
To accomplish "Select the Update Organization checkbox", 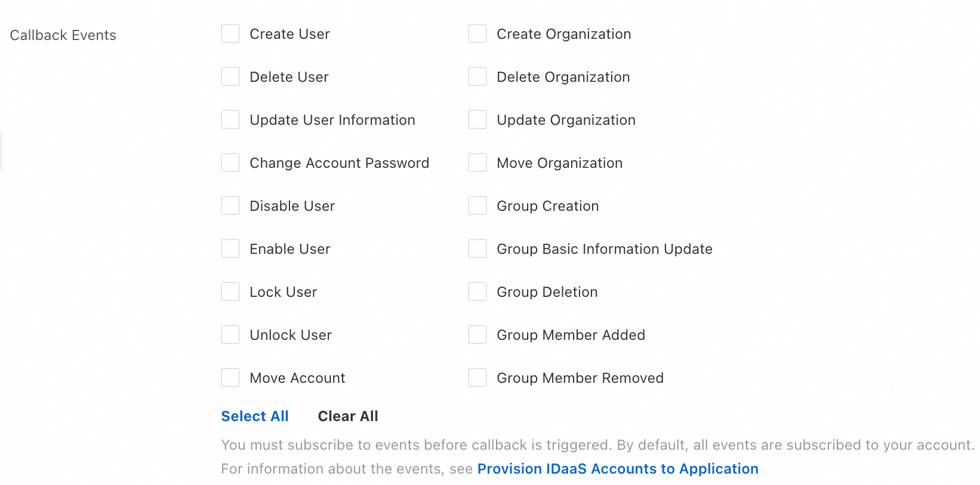I will pyautogui.click(x=477, y=120).
